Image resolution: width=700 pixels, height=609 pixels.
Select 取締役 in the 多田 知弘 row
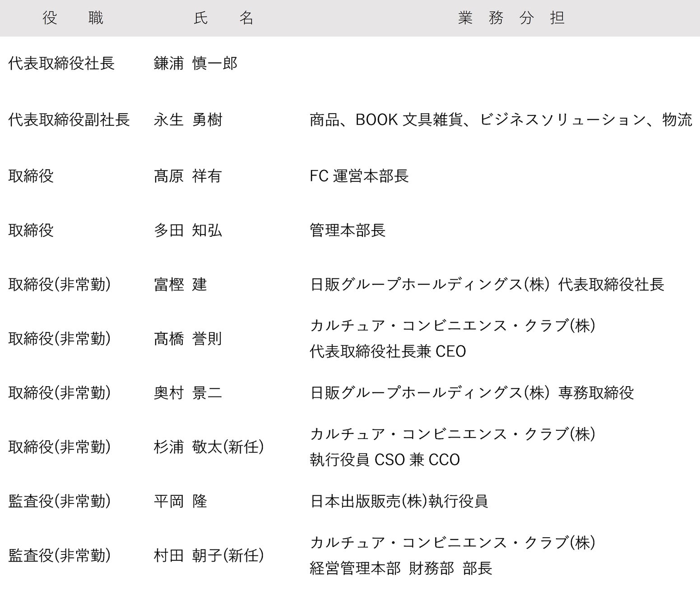(x=31, y=231)
